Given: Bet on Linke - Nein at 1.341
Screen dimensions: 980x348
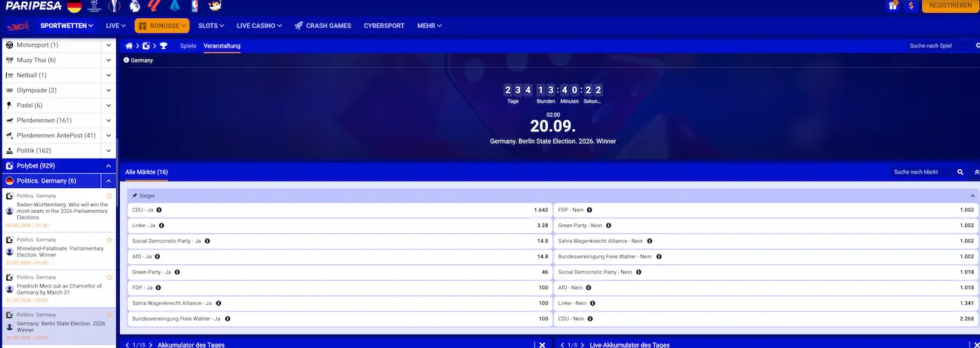Looking at the screenshot, I should [x=766, y=303].
